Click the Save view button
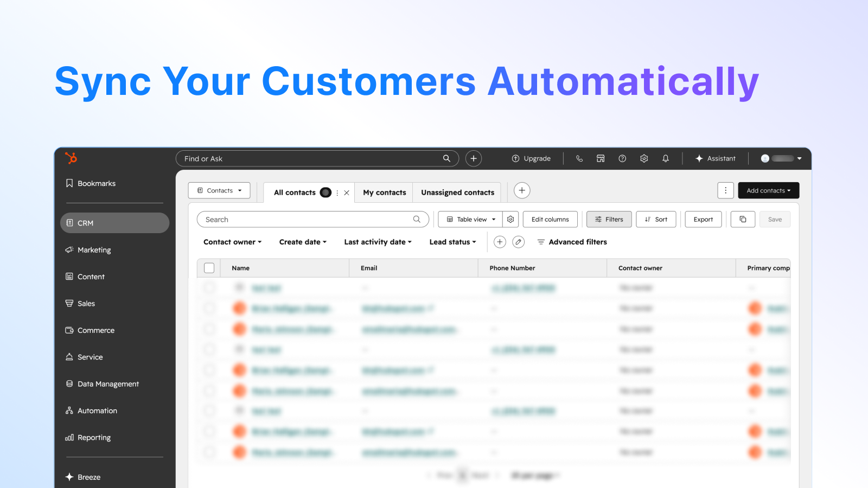Image resolution: width=868 pixels, height=488 pixels. pos(775,220)
